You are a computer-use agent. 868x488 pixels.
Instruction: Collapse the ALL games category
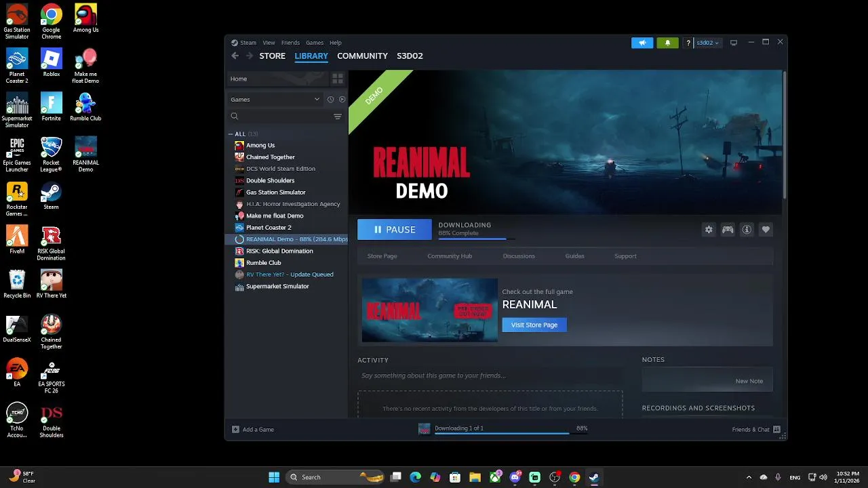click(231, 134)
